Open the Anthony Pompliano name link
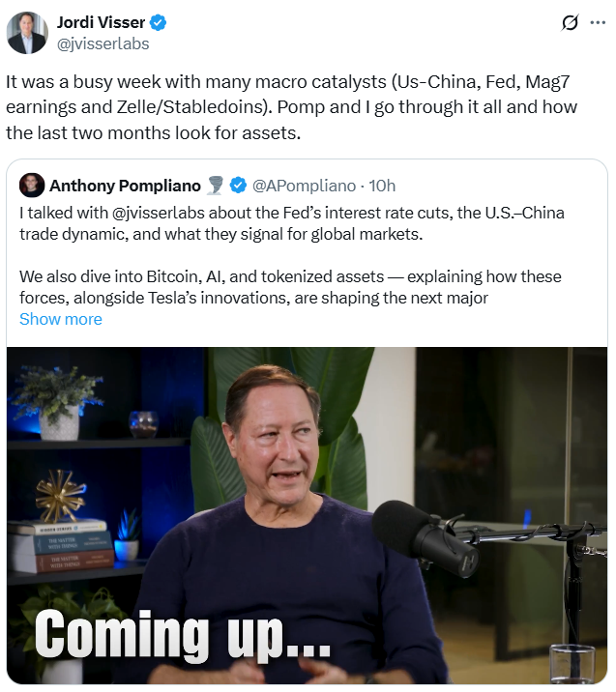 click(x=125, y=185)
